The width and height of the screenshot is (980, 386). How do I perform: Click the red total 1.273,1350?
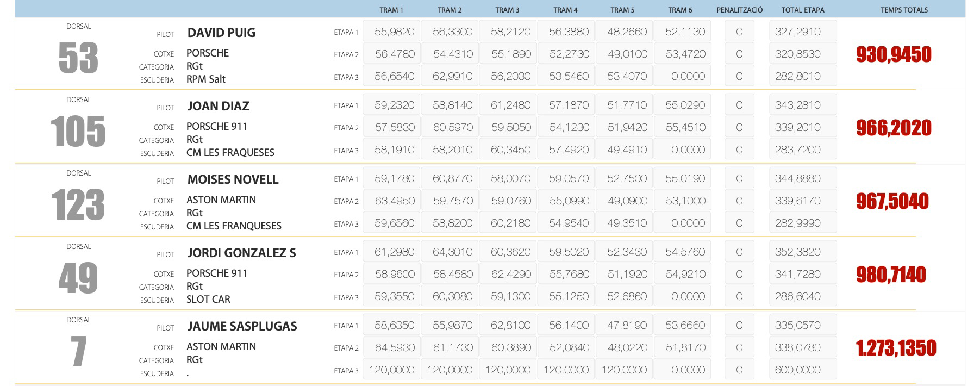click(x=896, y=348)
